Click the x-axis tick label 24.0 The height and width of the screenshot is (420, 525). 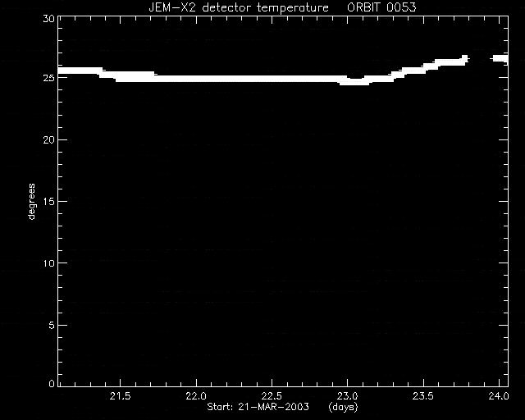(499, 396)
